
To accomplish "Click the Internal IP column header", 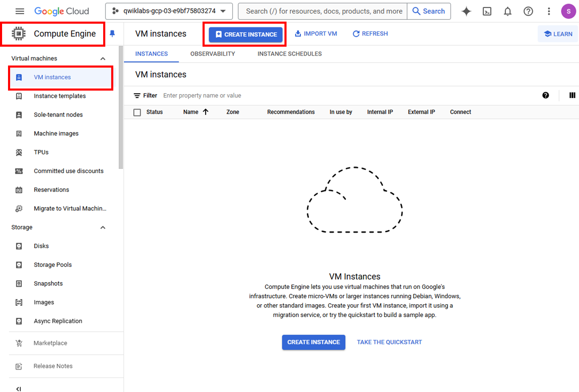I will (380, 112).
